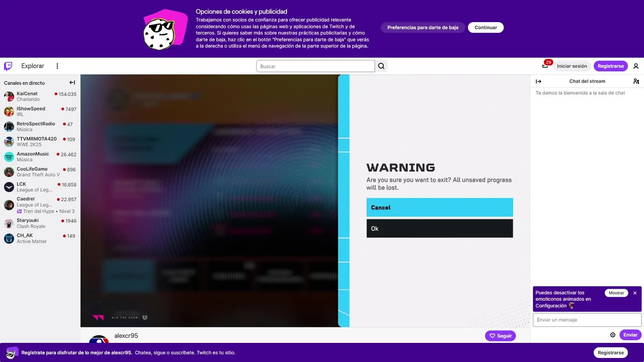Click Clash Royale category text

pyautogui.click(x=31, y=226)
